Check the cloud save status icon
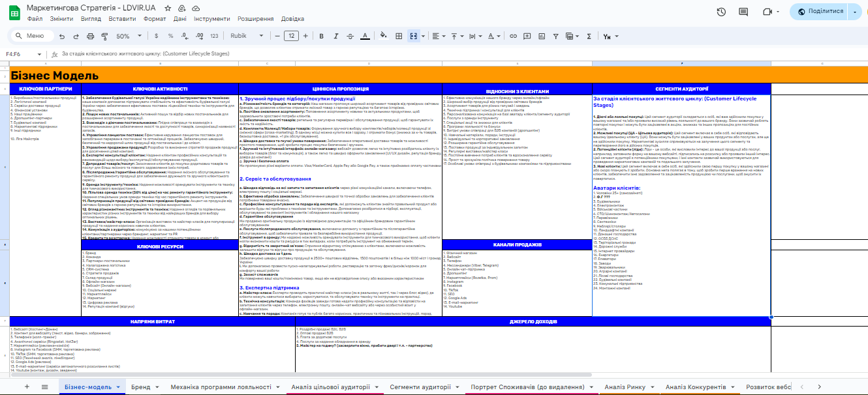 pyautogui.click(x=194, y=8)
